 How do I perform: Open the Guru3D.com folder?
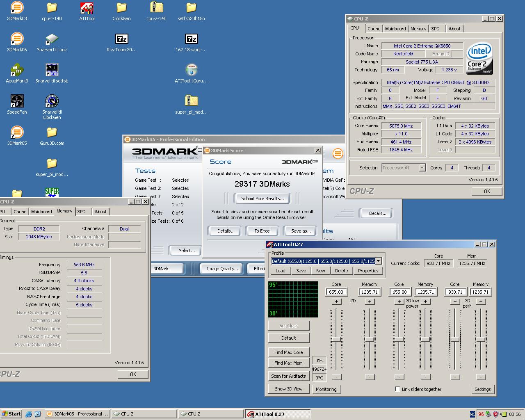pos(52,136)
